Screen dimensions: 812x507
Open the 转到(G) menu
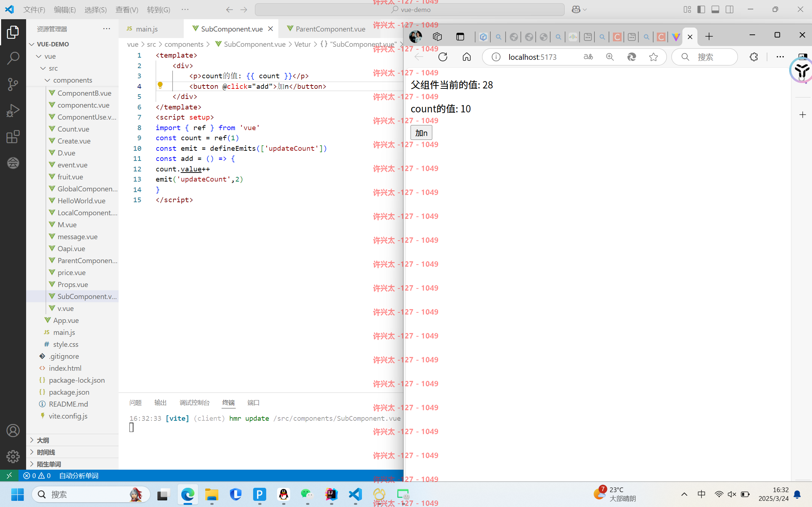(x=159, y=10)
